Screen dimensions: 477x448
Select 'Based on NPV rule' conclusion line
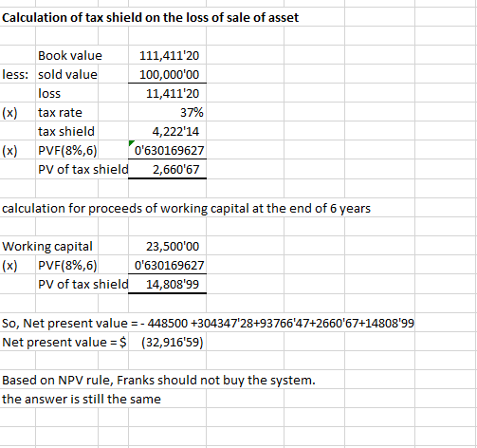point(158,381)
